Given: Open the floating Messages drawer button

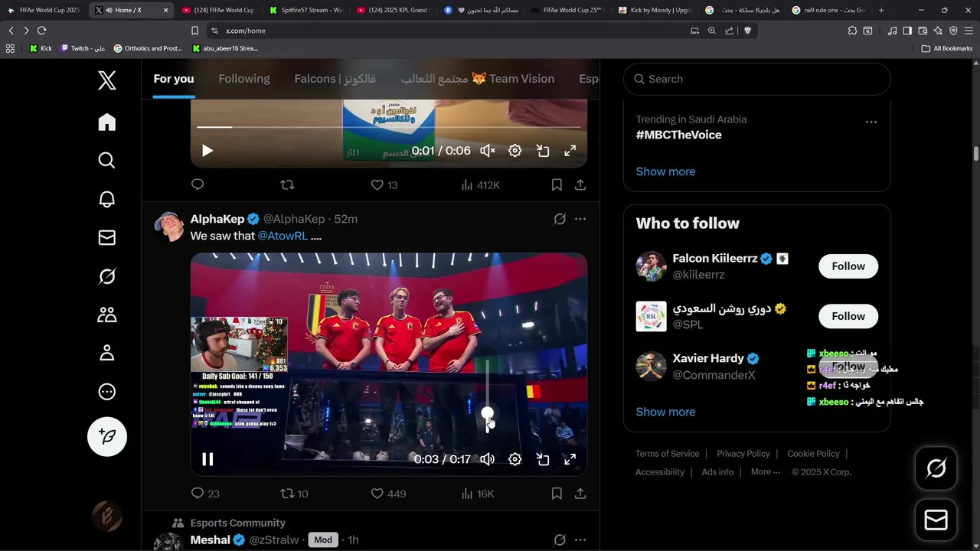Looking at the screenshot, I should click(x=936, y=520).
